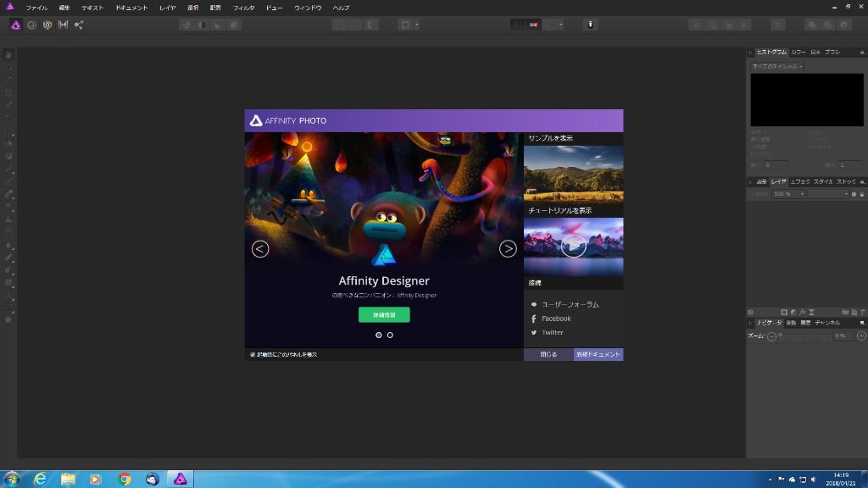Click the Export Persona icon
This screenshot has height=488, width=868.
(x=79, y=25)
